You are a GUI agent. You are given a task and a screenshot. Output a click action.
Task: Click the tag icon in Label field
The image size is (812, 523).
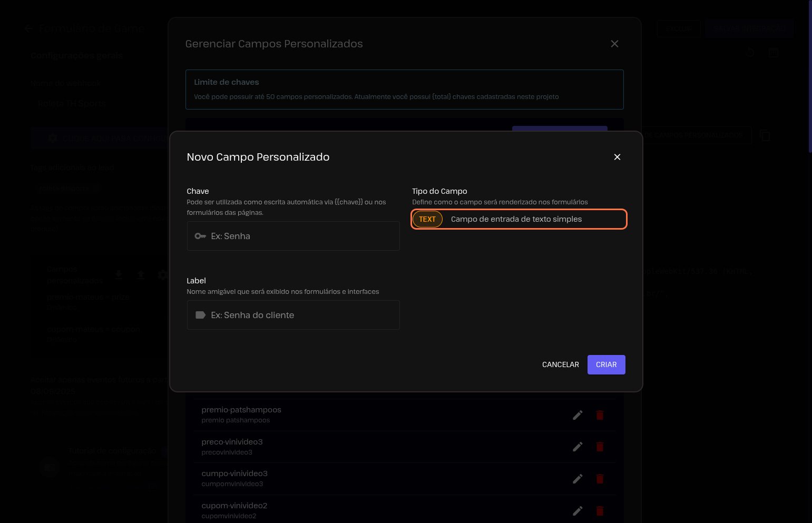pyautogui.click(x=200, y=315)
